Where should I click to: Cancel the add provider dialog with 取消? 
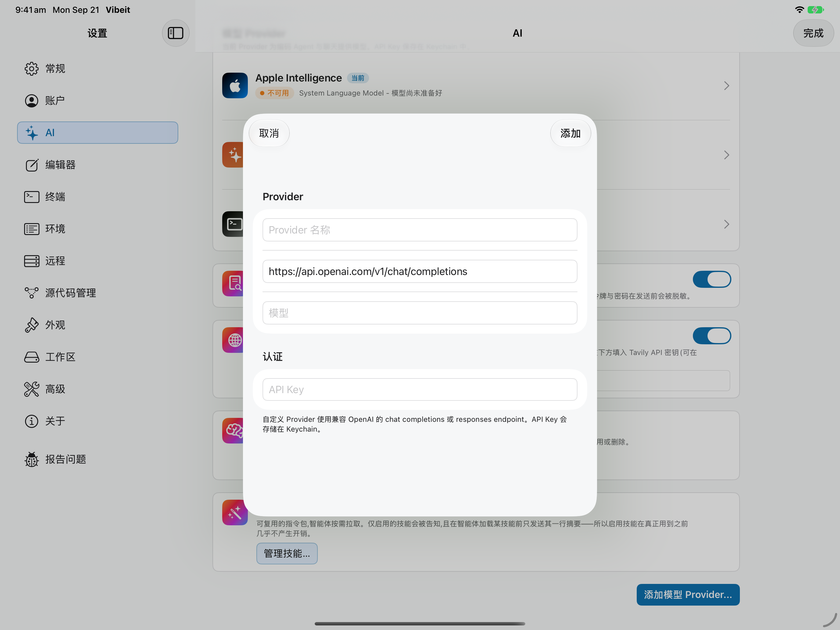269,133
